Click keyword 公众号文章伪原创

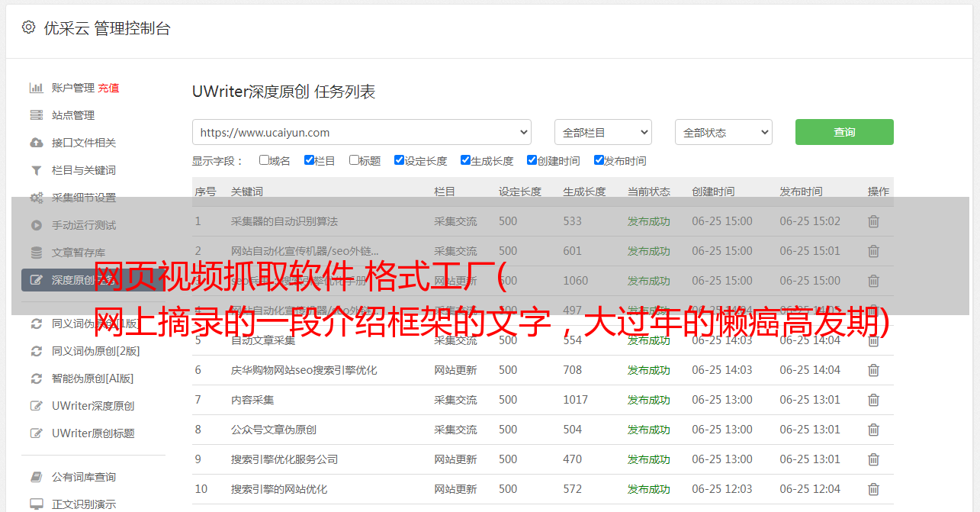point(274,430)
